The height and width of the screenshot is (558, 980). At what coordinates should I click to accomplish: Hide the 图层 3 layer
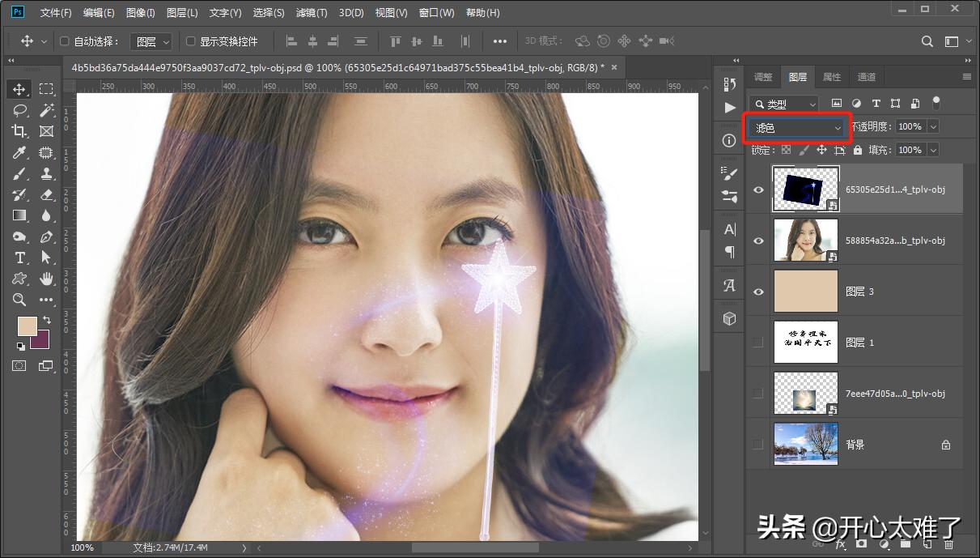tap(758, 292)
